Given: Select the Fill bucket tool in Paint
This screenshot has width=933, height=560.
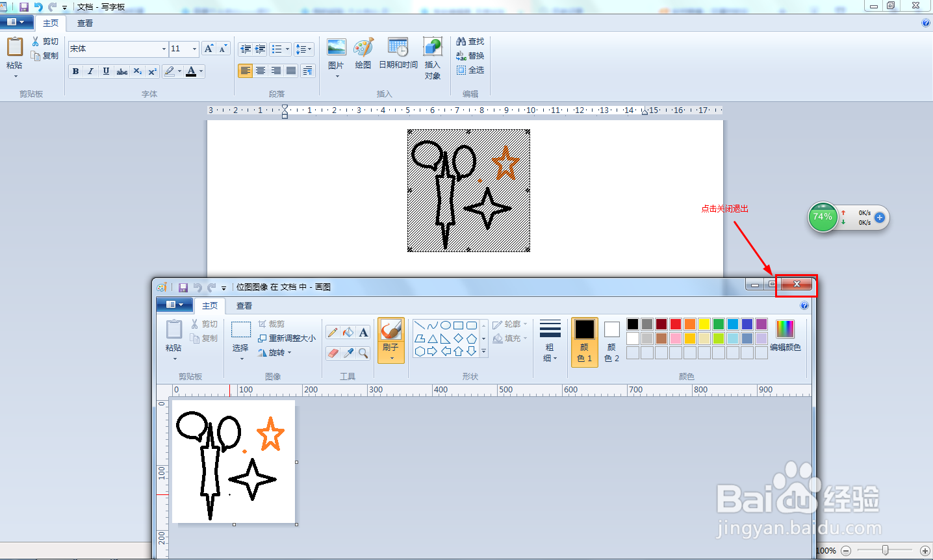Looking at the screenshot, I should pyautogui.click(x=348, y=333).
